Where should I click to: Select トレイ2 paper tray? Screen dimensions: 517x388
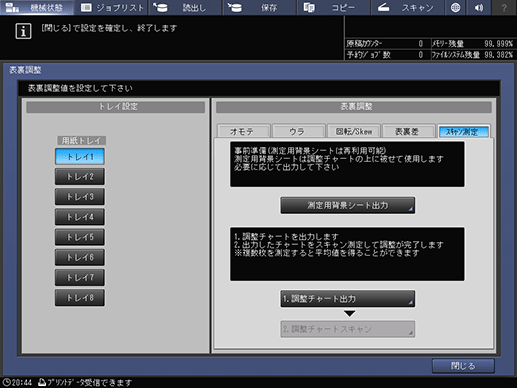click(80, 177)
